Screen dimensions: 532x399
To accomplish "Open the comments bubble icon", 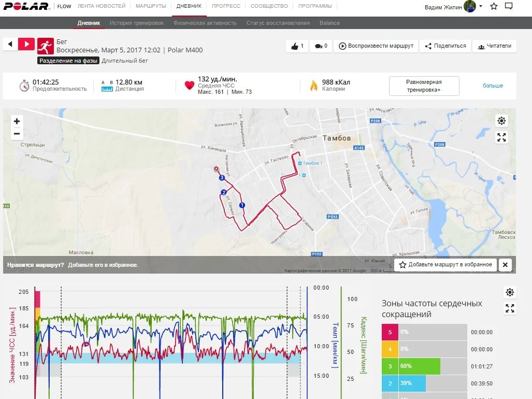I will tap(317, 46).
